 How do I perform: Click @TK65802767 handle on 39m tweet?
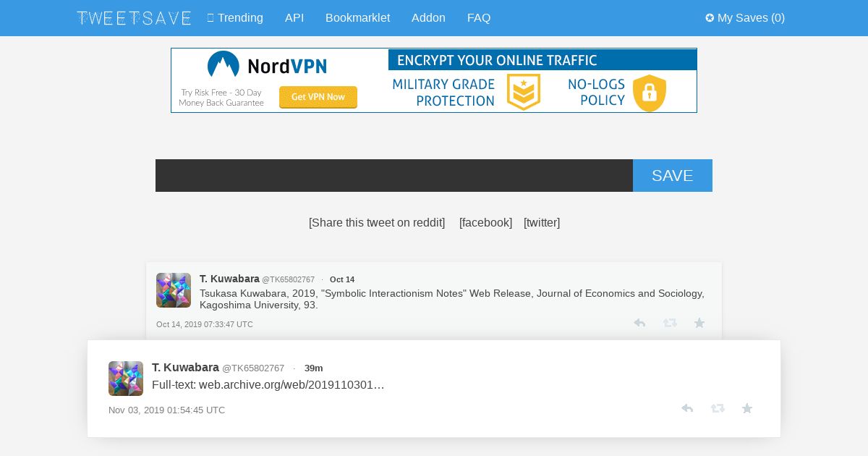click(x=253, y=368)
